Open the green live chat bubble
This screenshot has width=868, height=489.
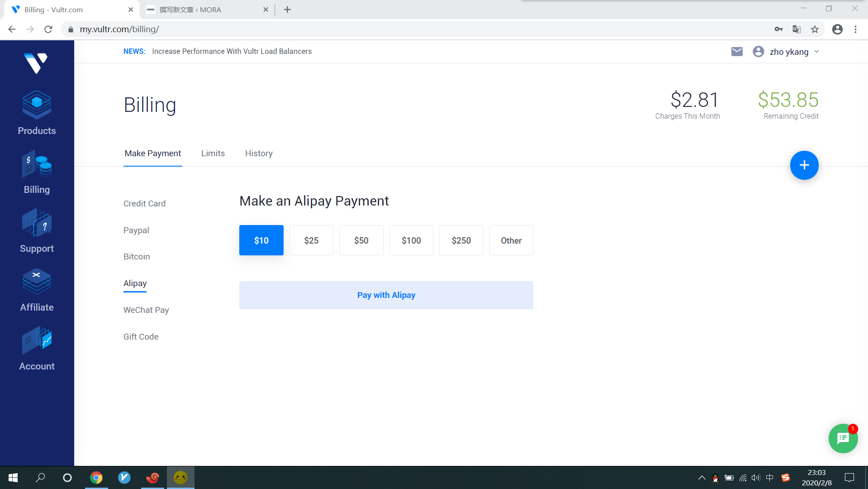tap(843, 438)
